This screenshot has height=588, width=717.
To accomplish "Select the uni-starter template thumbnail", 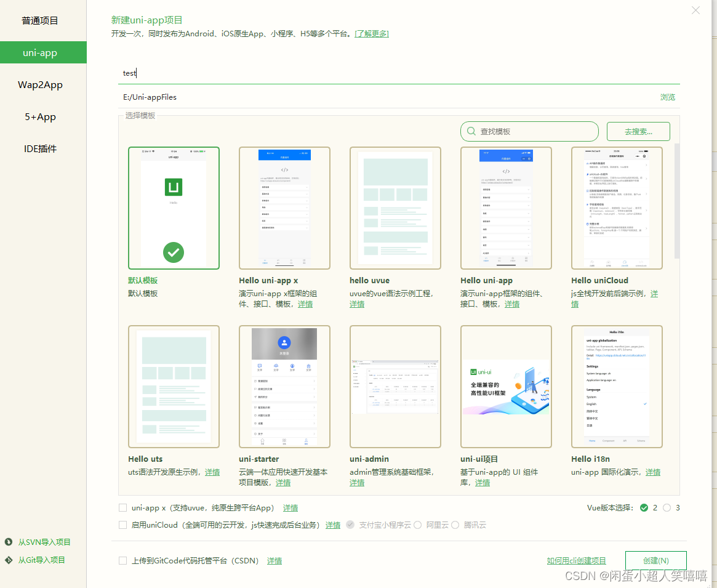I will [284, 387].
